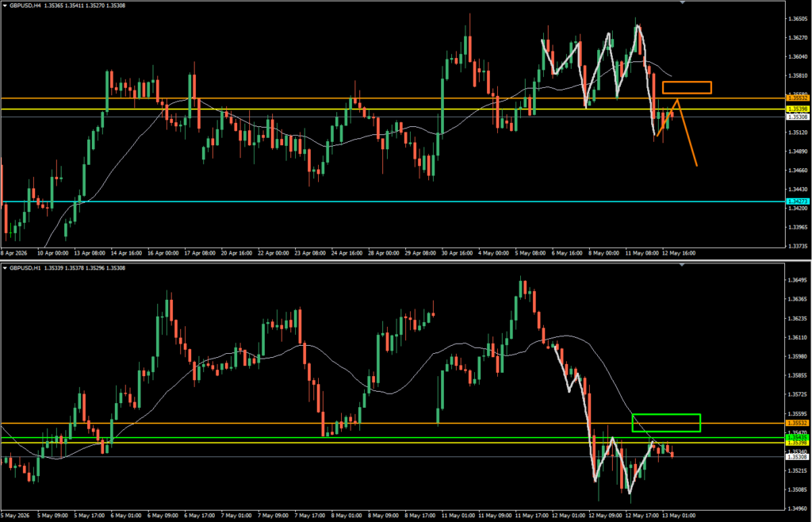Image resolution: width=812 pixels, height=522 pixels.
Task: Select cyan 1.34273 price label on H4 chart
Action: tap(798, 201)
